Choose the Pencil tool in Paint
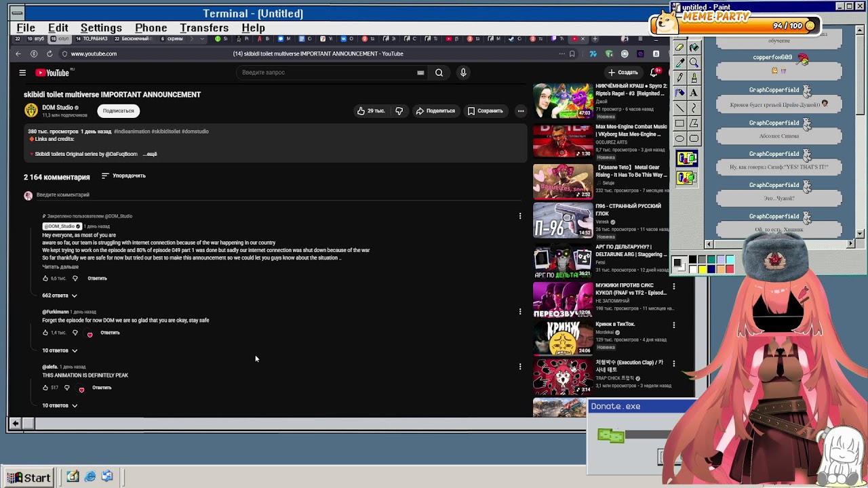868x488 pixels. 679,77
